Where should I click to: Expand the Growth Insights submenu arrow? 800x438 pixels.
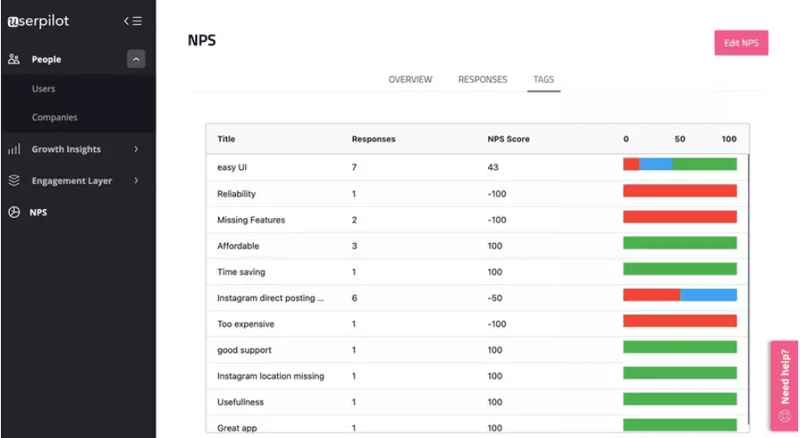(x=136, y=149)
